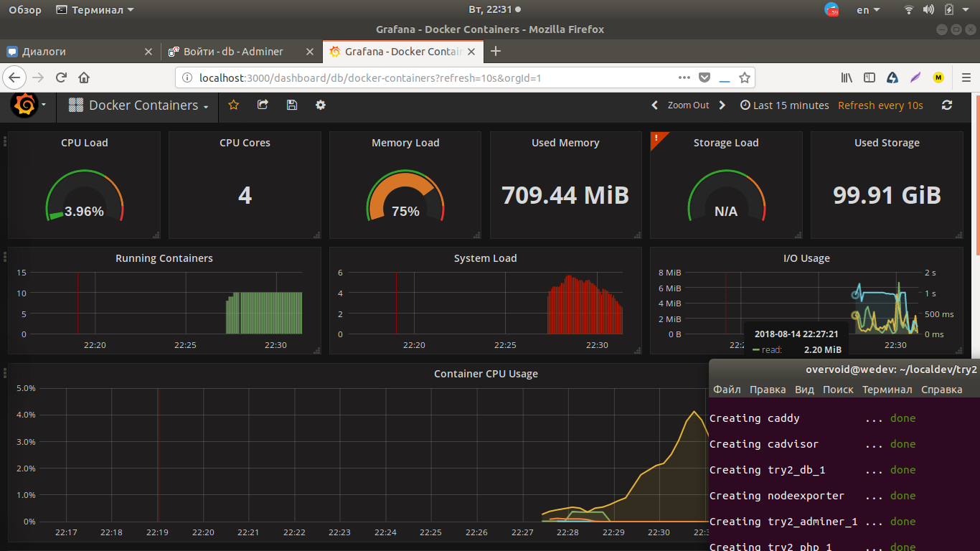Click the site information icon in address bar

pos(188,77)
